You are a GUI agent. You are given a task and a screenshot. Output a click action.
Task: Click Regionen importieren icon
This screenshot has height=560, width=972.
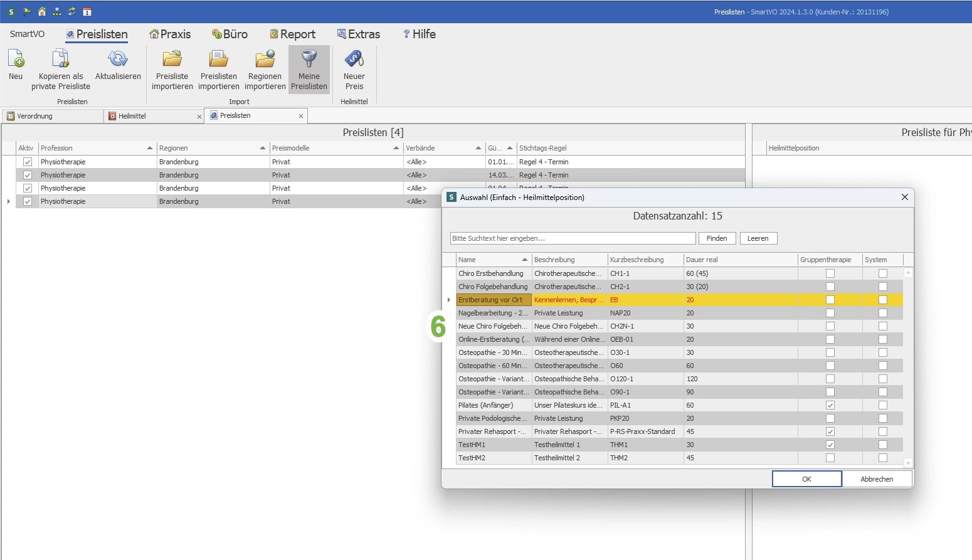(x=265, y=60)
